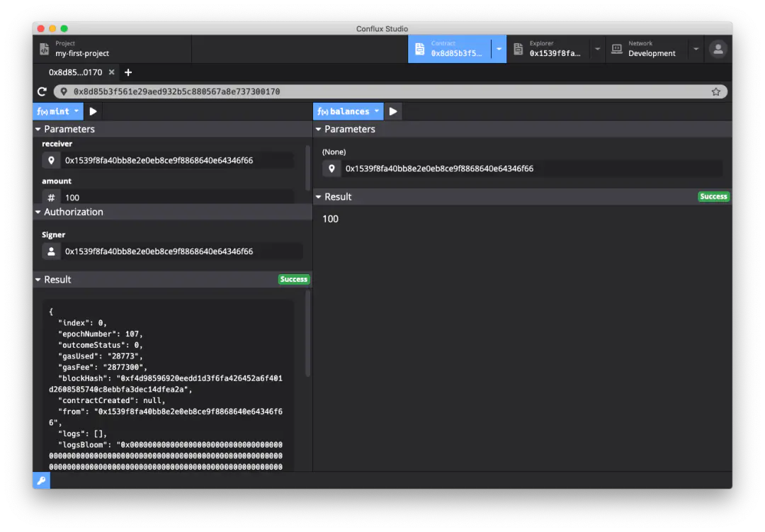Expand the Network dropdown arrow
This screenshot has width=765, height=532.
[696, 49]
